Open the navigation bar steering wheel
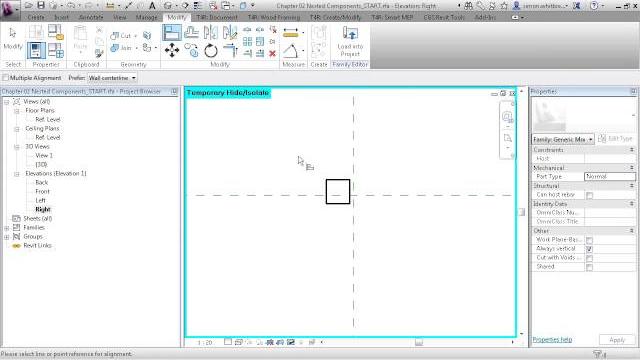Screen dimensions: 640x360 point(507,117)
